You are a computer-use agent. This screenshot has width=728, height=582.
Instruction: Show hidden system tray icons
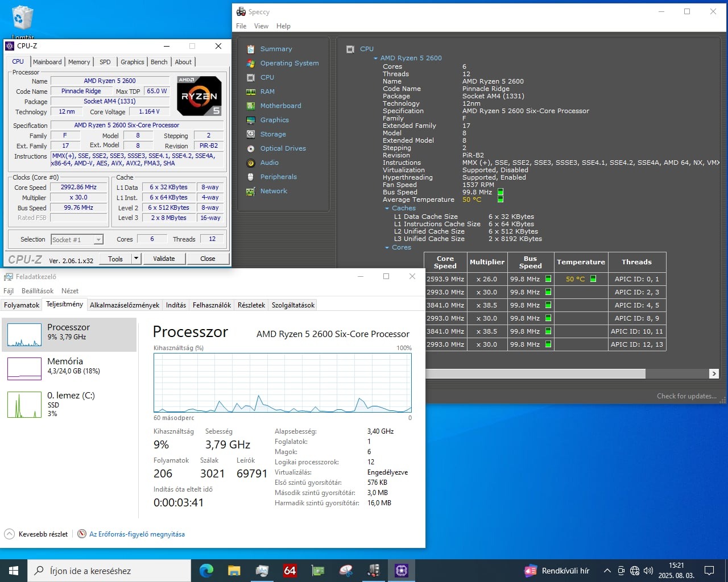[607, 571]
